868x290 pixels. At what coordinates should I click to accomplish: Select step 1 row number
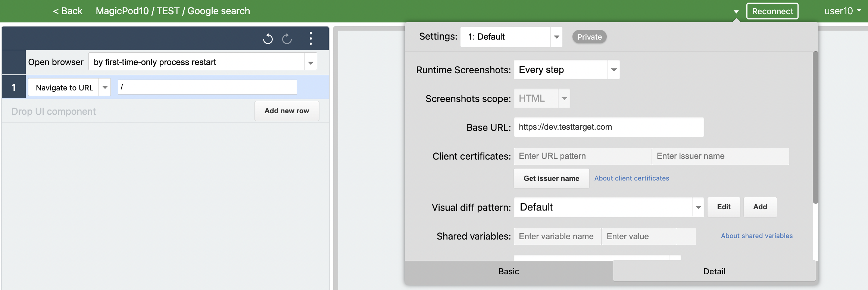(x=14, y=87)
